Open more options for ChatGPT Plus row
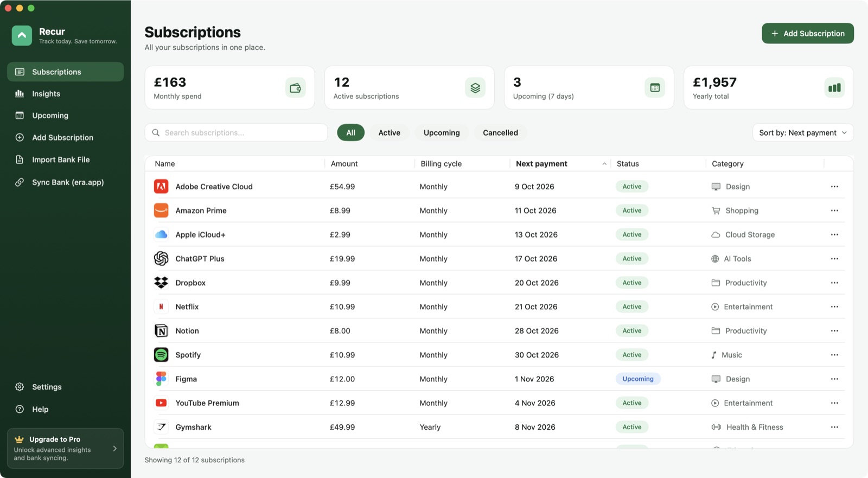This screenshot has height=478, width=868. 834,259
